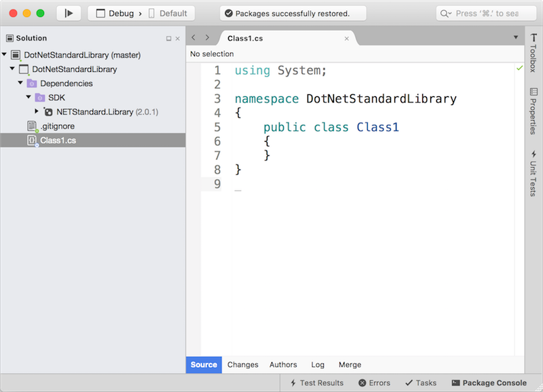Screen dimensions: 543x392
Task: Click the navigate back arrow above the editor
Action: [193, 38]
